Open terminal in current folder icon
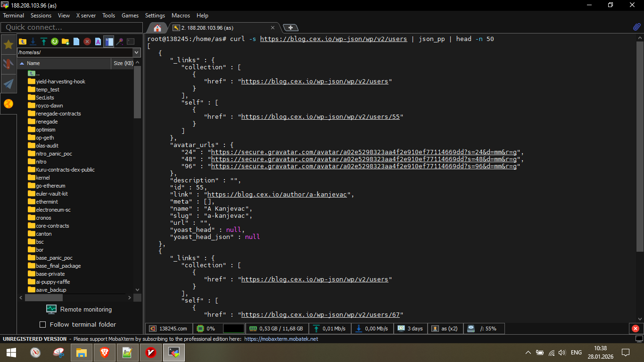The image size is (644, 362). click(131, 41)
